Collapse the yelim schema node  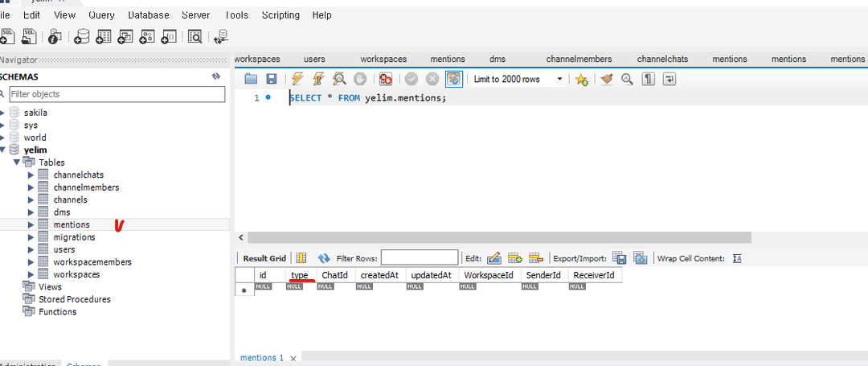2,150
